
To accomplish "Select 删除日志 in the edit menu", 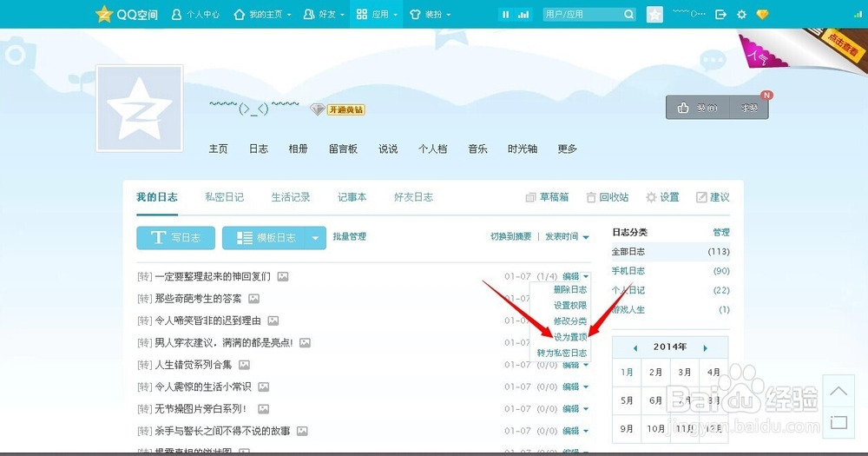I will tap(570, 290).
